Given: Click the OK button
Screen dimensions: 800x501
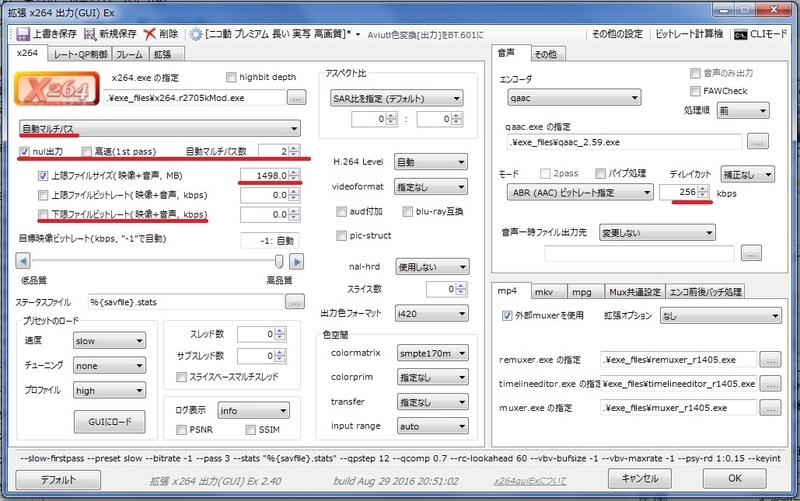Looking at the screenshot, I should pyautogui.click(x=735, y=478).
